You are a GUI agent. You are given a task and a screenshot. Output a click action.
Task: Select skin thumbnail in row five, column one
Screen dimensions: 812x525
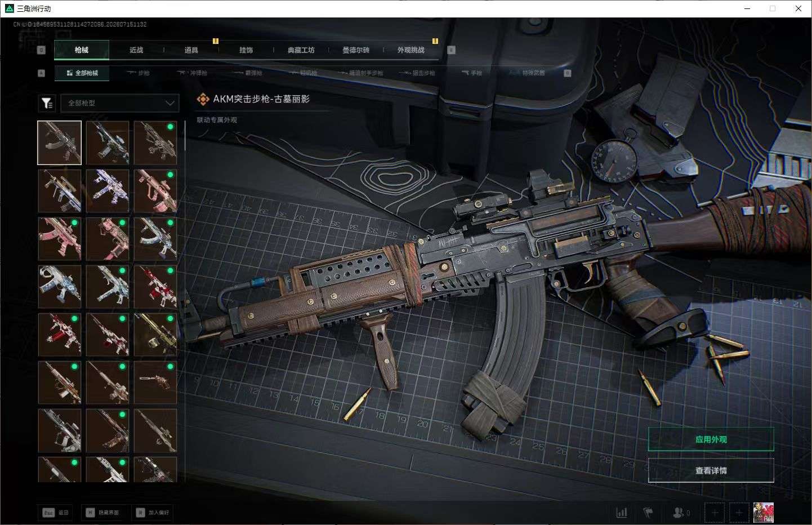click(60, 335)
